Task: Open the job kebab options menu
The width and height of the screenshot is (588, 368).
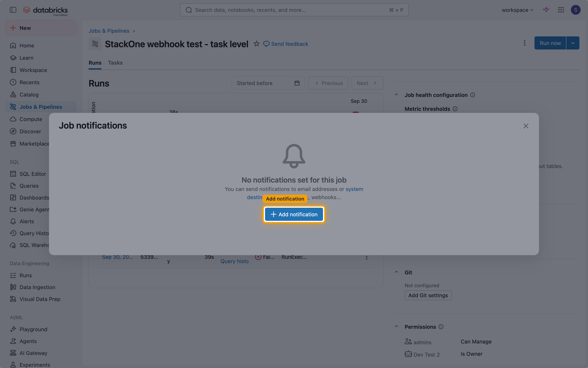Action: [x=525, y=43]
